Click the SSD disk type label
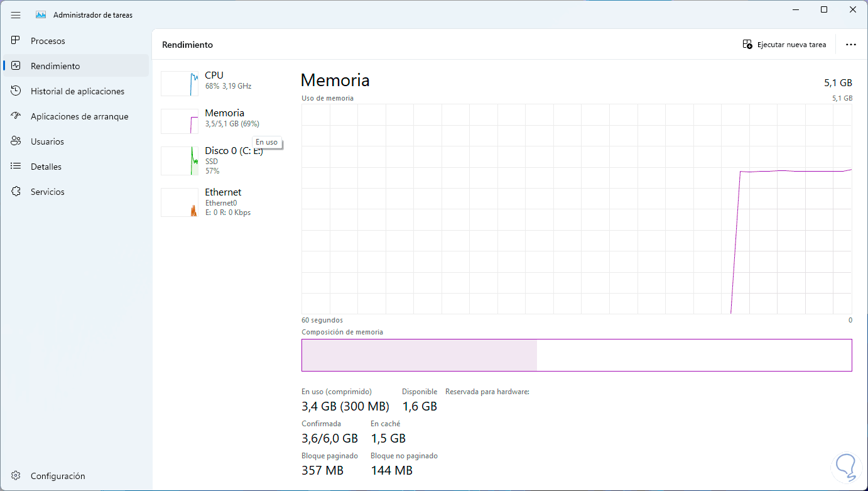The image size is (868, 491). click(212, 162)
